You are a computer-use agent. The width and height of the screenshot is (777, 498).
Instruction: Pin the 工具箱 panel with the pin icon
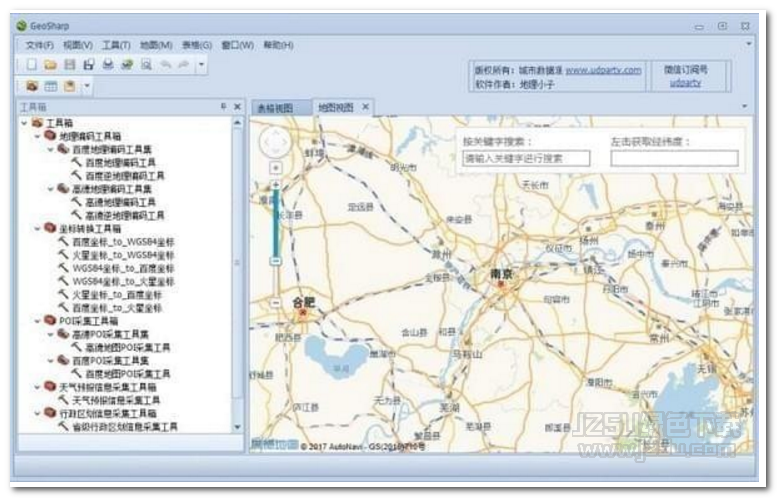coord(223,107)
